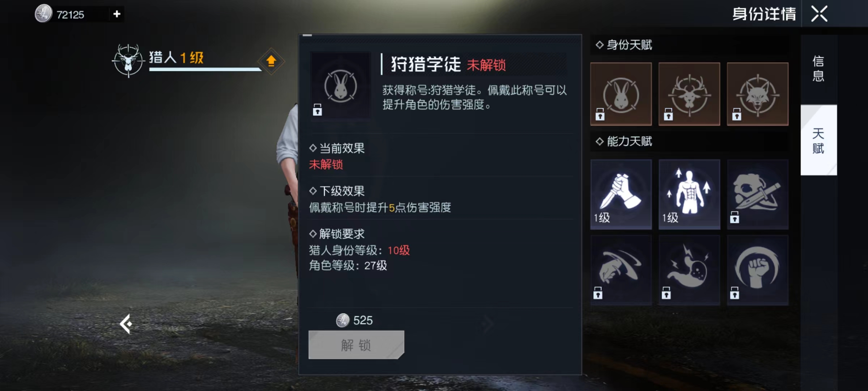Switch to the 天赋 tab
This screenshot has width=868, height=391.
[x=818, y=140]
